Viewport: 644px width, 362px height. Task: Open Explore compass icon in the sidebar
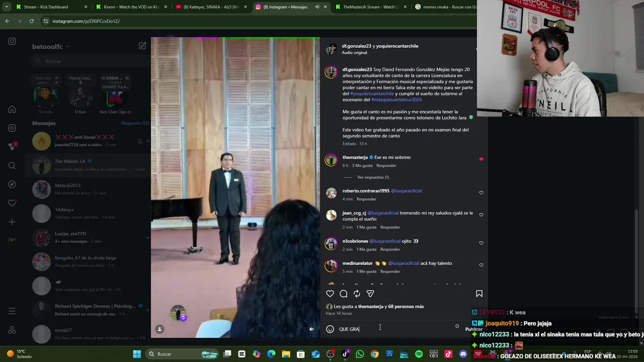click(x=12, y=185)
